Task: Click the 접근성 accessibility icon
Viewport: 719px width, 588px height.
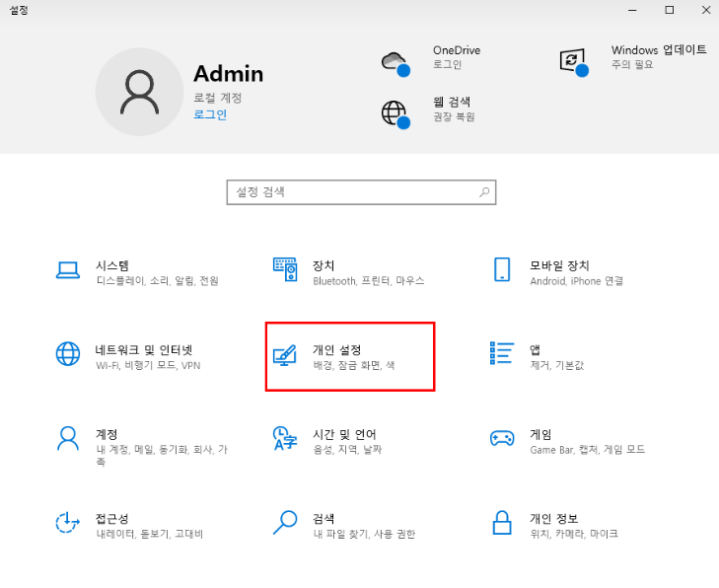Action: click(67, 522)
